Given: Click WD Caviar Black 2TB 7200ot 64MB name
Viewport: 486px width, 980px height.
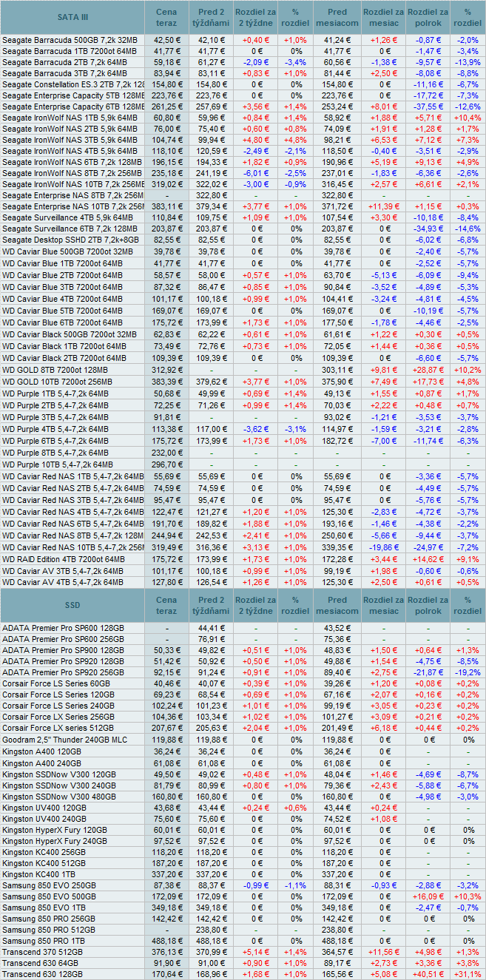Looking at the screenshot, I should [64, 358].
